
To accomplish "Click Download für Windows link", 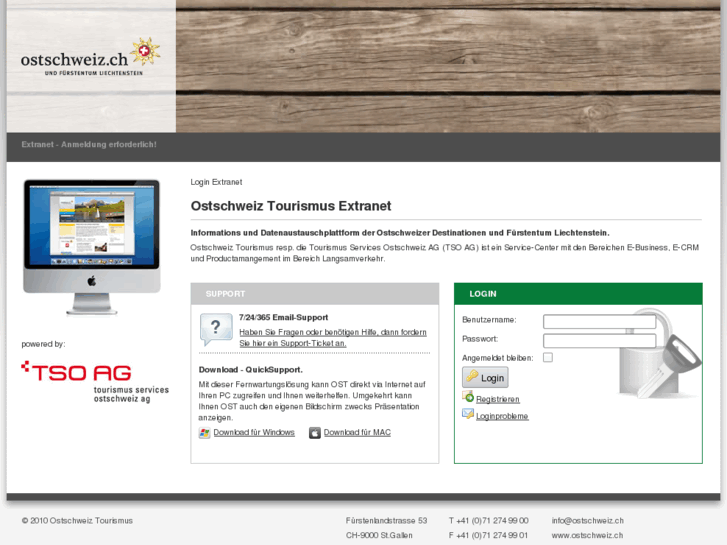I will pos(254,432).
